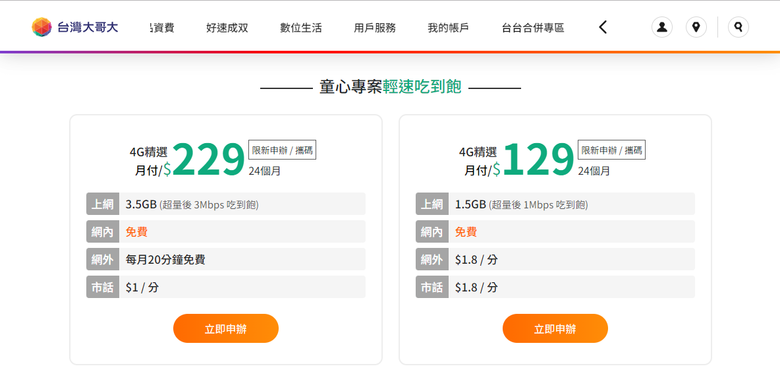Click the 網外 label on the 229 plan
The height and width of the screenshot is (391, 780).
102,259
